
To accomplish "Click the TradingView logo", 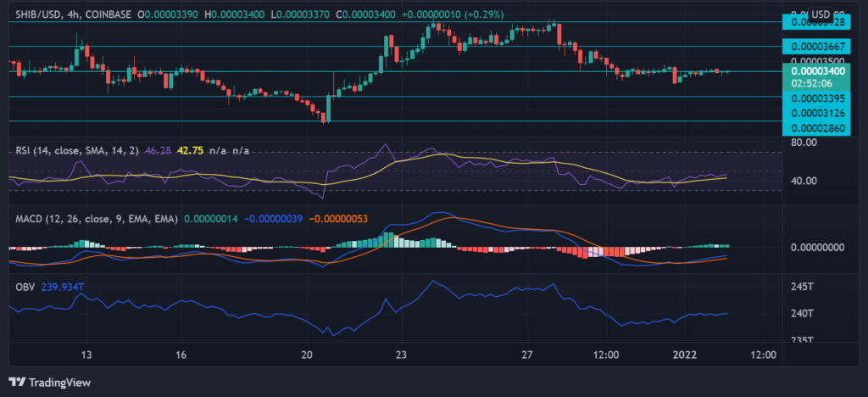I will tap(50, 383).
